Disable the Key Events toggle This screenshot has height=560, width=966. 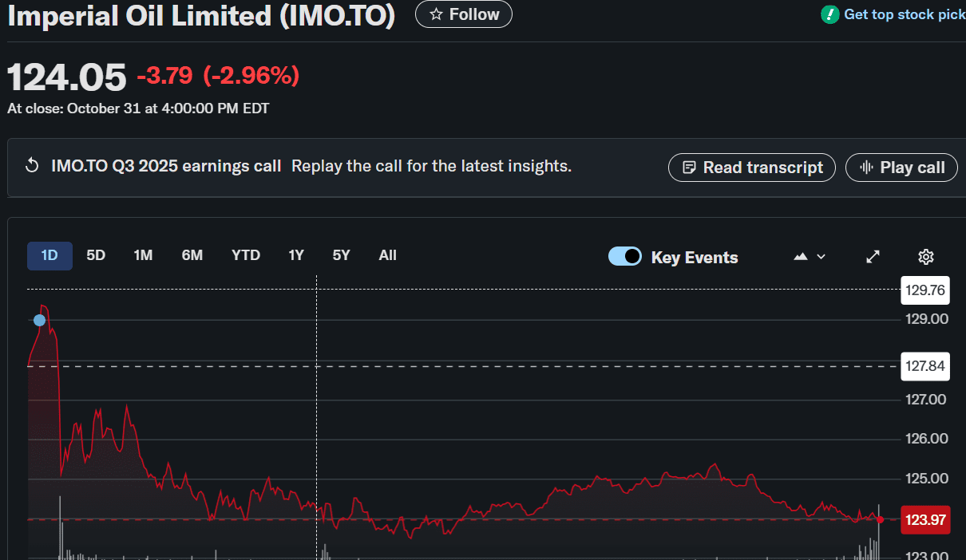tap(625, 256)
